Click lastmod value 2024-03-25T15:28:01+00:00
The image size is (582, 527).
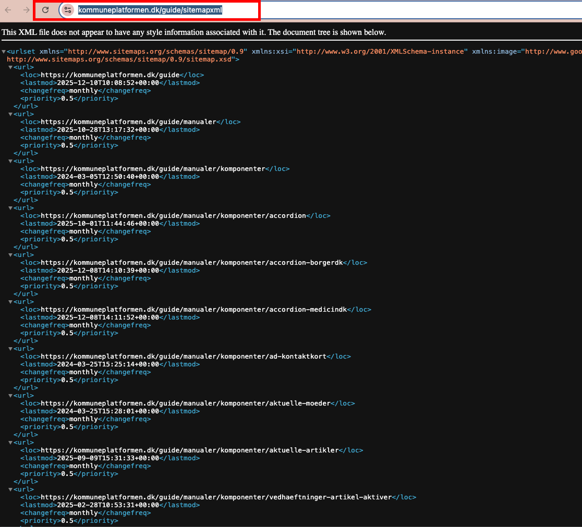tap(108, 412)
